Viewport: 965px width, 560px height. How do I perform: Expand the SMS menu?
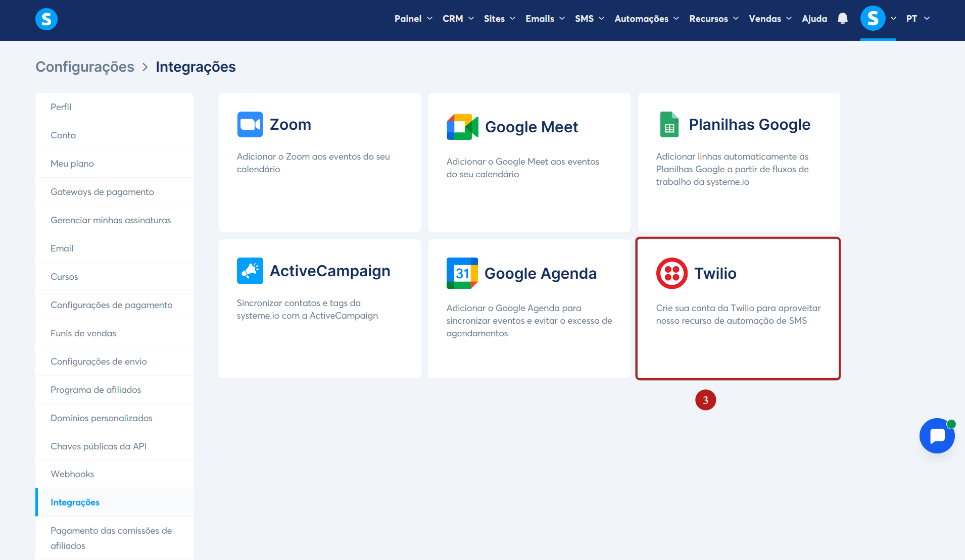coord(590,19)
